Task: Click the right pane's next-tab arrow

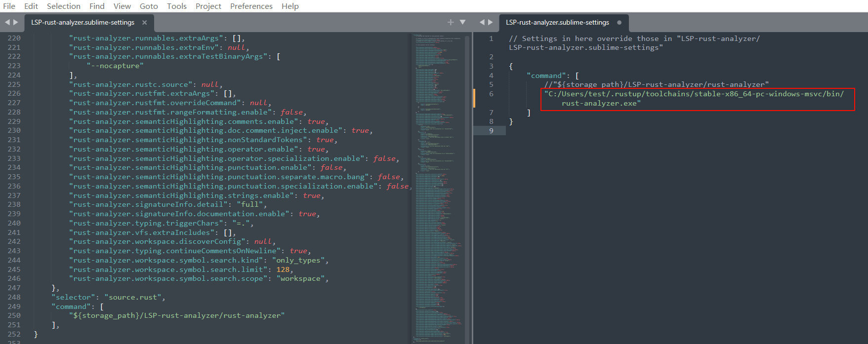Action: tap(491, 22)
